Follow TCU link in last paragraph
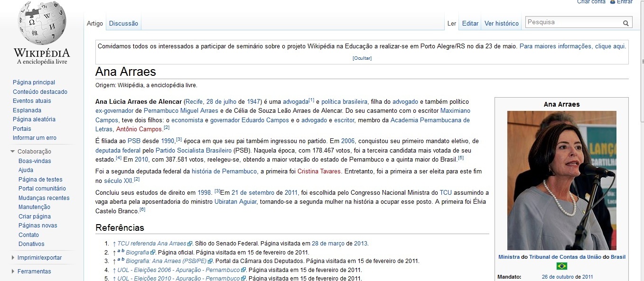644x281 pixels. pos(446,193)
